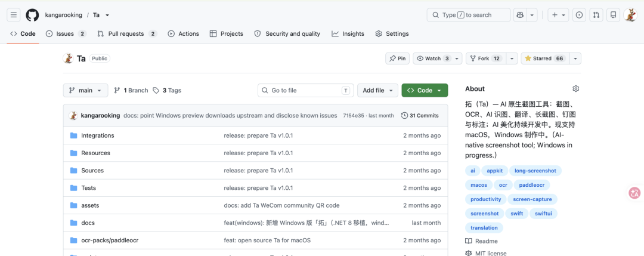This screenshot has width=644, height=256.
Task: Open the screen-capture topic tag
Action: coord(532,199)
